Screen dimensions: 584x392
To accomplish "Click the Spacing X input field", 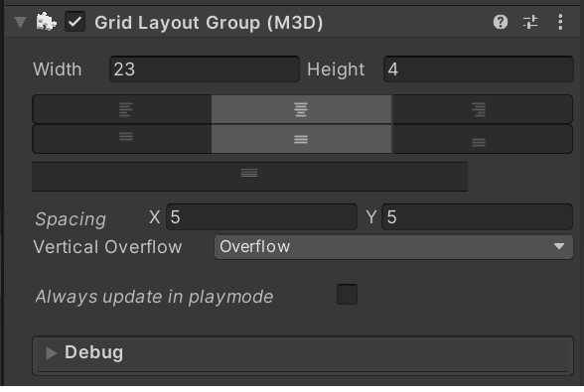I will [261, 217].
